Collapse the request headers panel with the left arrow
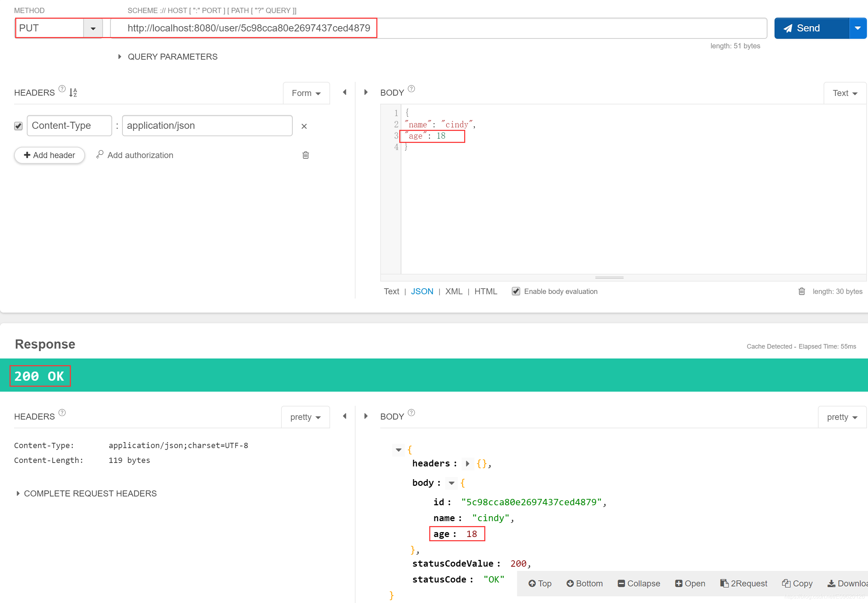Image resolution: width=868 pixels, height=603 pixels. 345,92
